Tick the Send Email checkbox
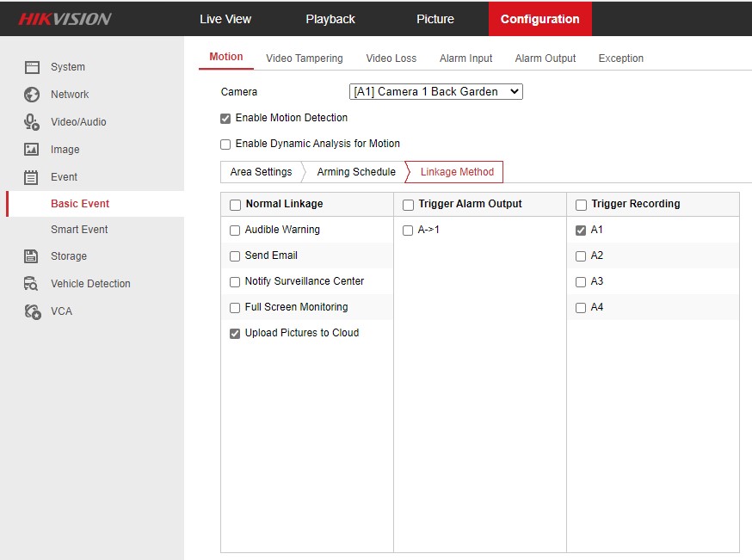 point(235,256)
